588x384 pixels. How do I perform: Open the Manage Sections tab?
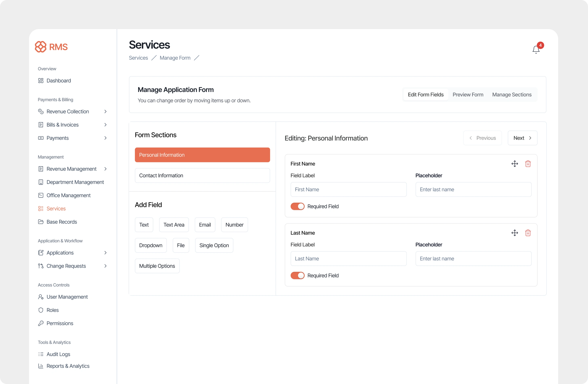pos(512,94)
